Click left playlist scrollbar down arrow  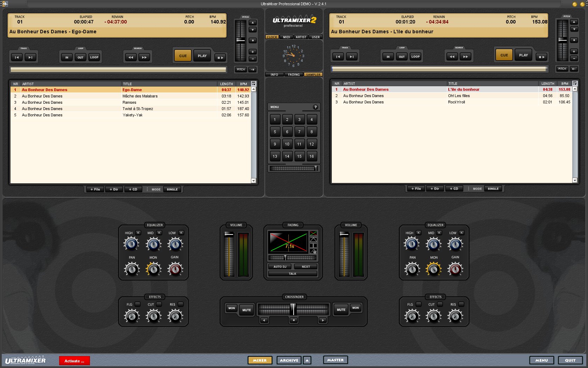[253, 181]
